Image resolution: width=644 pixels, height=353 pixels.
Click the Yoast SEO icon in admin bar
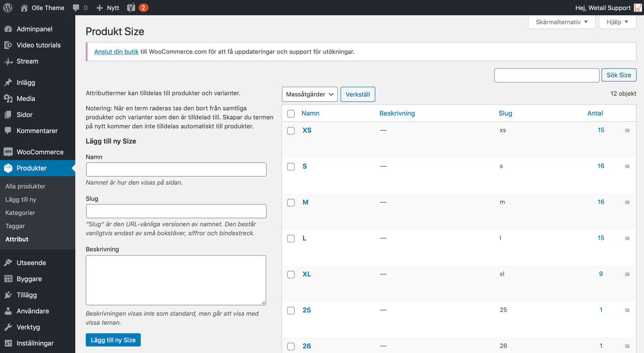pos(131,8)
